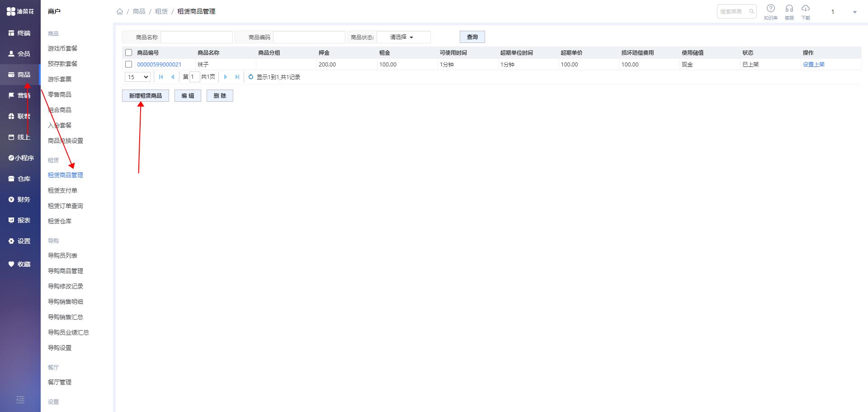The image size is (868, 412).
Task: Open product number link 00000599000021
Action: pos(159,64)
